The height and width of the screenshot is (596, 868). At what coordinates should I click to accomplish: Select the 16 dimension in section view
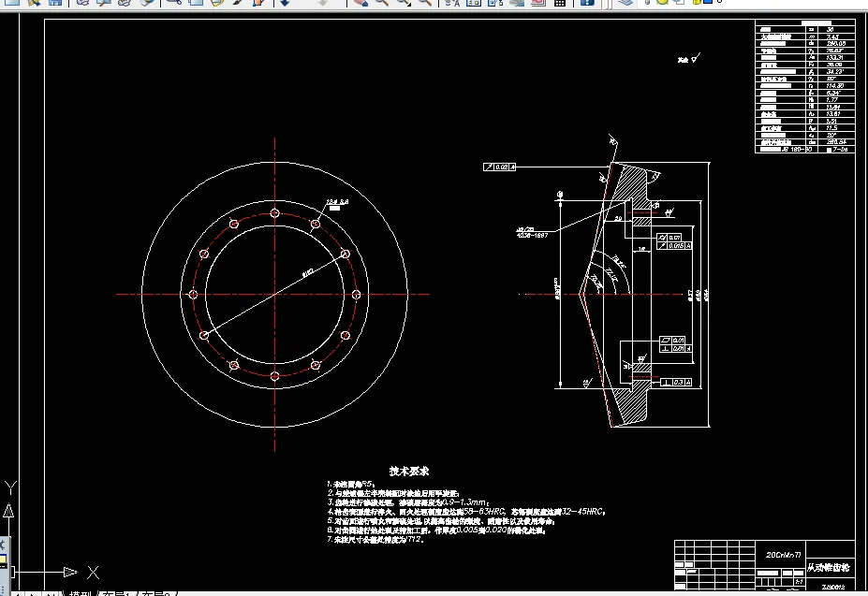coord(641,249)
